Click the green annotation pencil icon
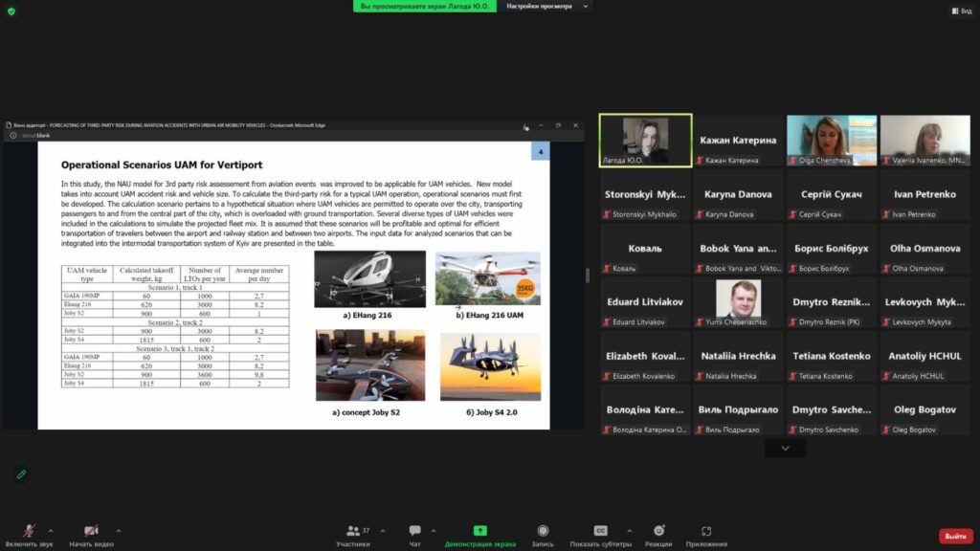The image size is (980, 551). [x=20, y=474]
